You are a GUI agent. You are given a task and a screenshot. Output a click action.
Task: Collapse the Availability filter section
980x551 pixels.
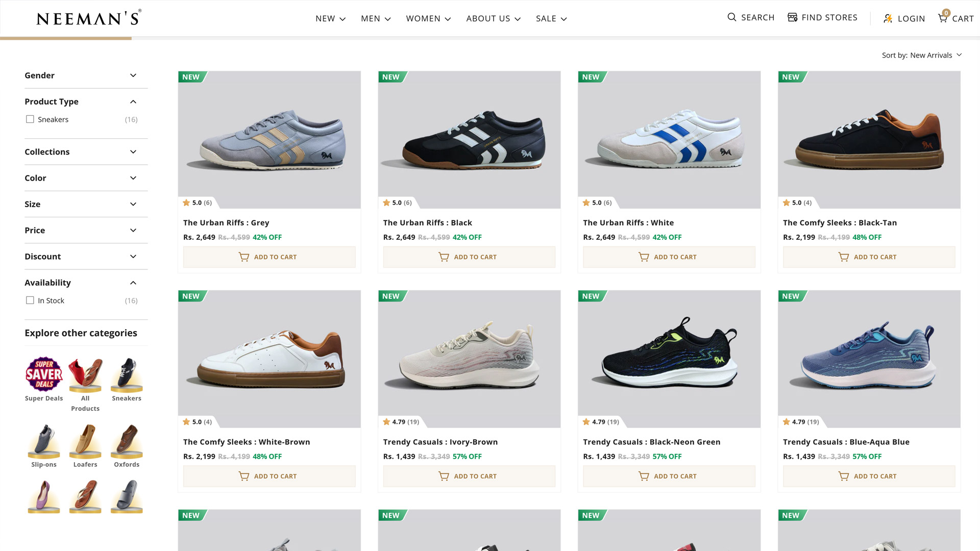(x=133, y=283)
